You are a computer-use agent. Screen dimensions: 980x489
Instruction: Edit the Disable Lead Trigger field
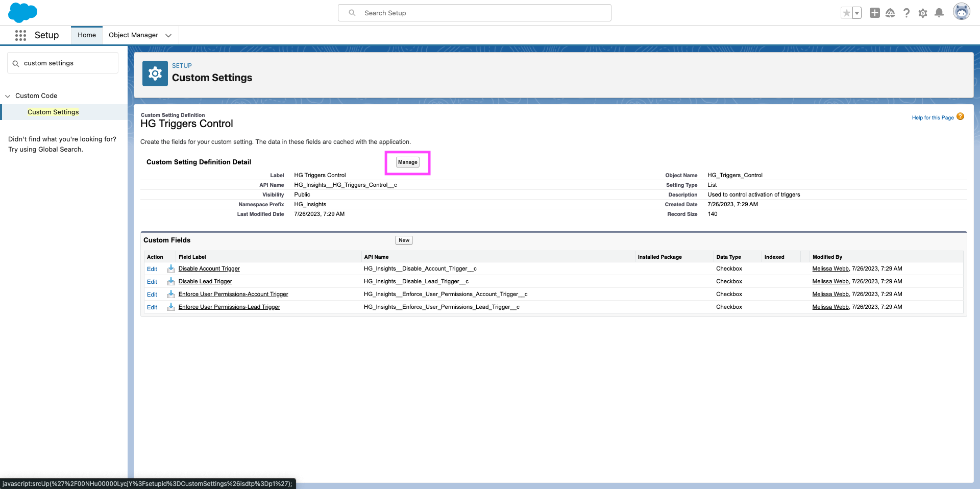click(152, 282)
